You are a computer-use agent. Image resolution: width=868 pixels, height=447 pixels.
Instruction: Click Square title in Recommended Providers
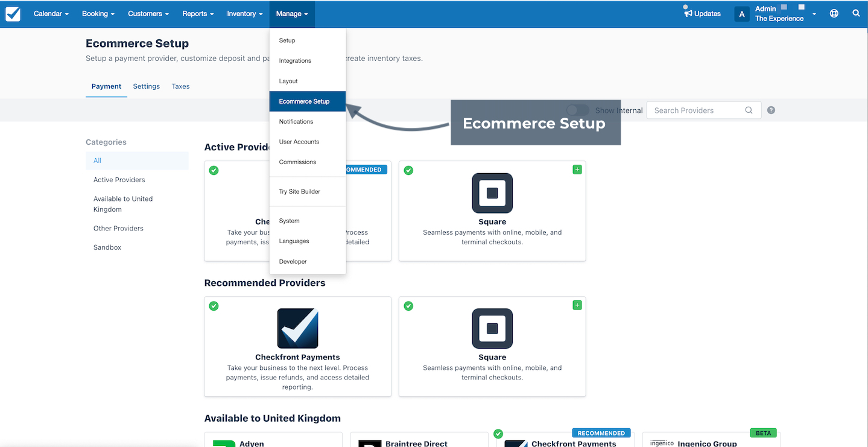click(492, 357)
